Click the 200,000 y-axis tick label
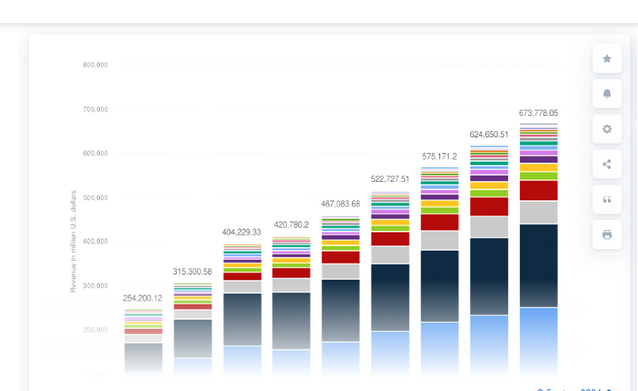Viewport: 638px width, 391px height. pyautogui.click(x=95, y=330)
